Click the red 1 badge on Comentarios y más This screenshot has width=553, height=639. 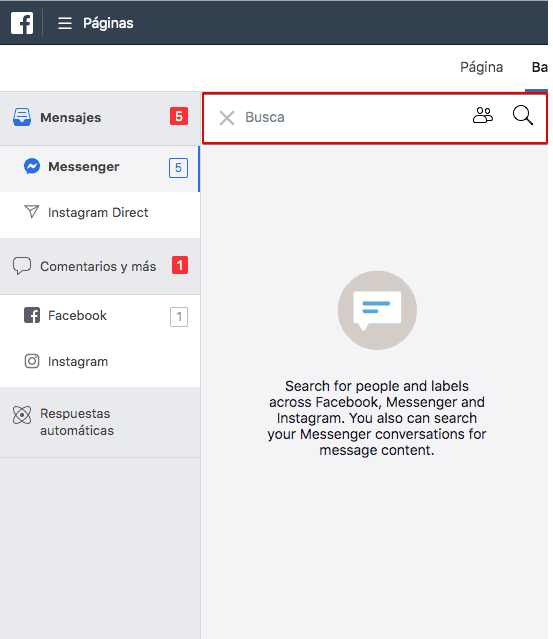180,265
